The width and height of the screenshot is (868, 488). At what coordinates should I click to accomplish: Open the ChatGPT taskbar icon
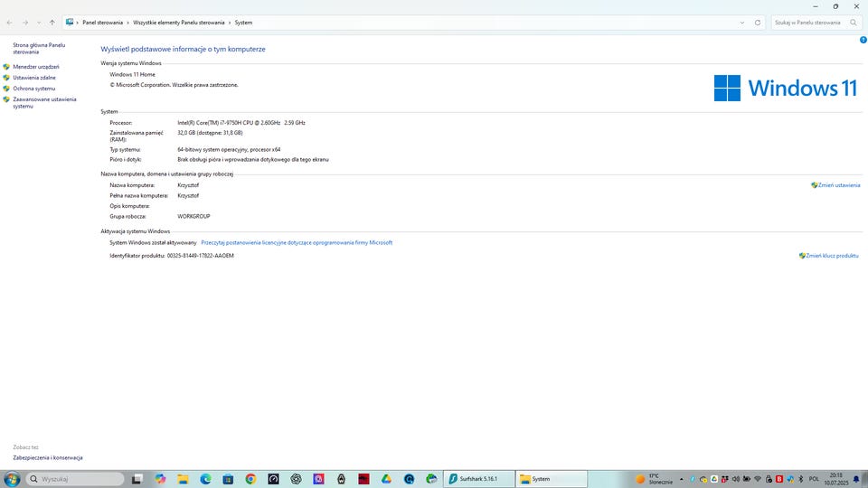pyautogui.click(x=296, y=479)
